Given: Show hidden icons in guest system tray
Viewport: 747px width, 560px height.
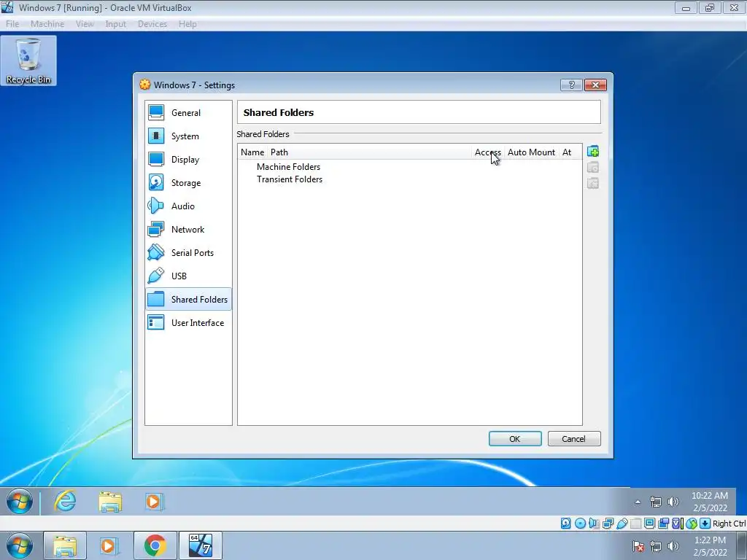Looking at the screenshot, I should coord(638,502).
